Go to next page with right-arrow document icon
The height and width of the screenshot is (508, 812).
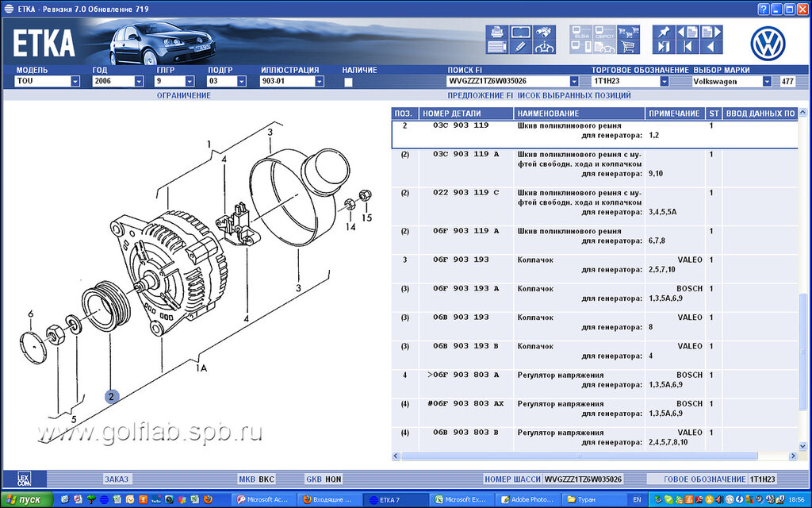pos(711,32)
